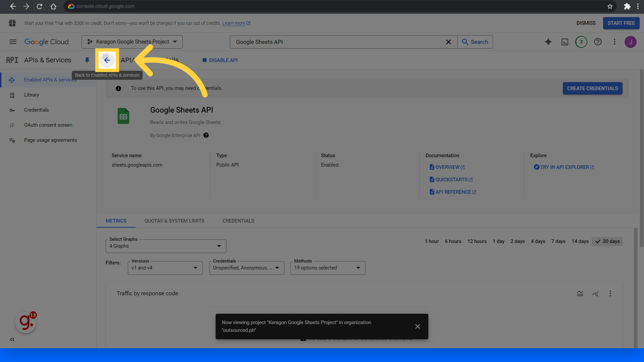
Task: Open notifications badge showing 2
Action: point(581,42)
